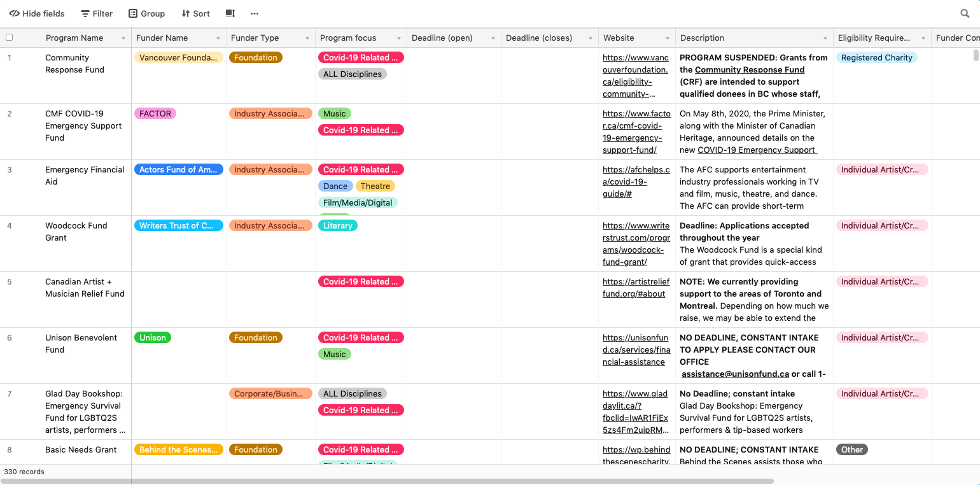Select the Writers Trust funder tag

click(x=179, y=225)
